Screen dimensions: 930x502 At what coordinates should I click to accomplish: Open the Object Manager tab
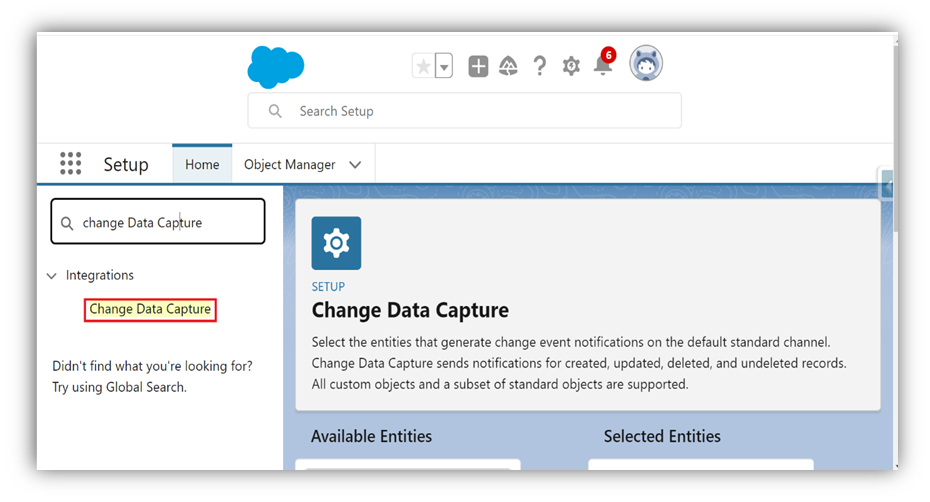pos(289,164)
